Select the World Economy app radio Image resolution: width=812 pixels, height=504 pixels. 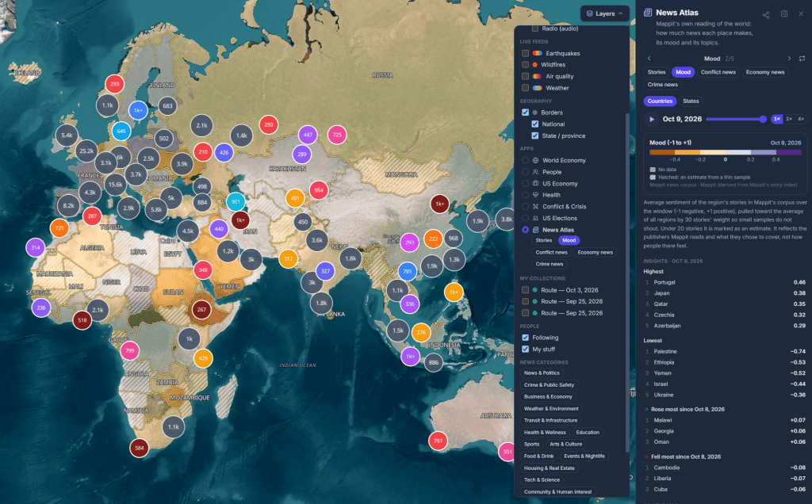525,160
